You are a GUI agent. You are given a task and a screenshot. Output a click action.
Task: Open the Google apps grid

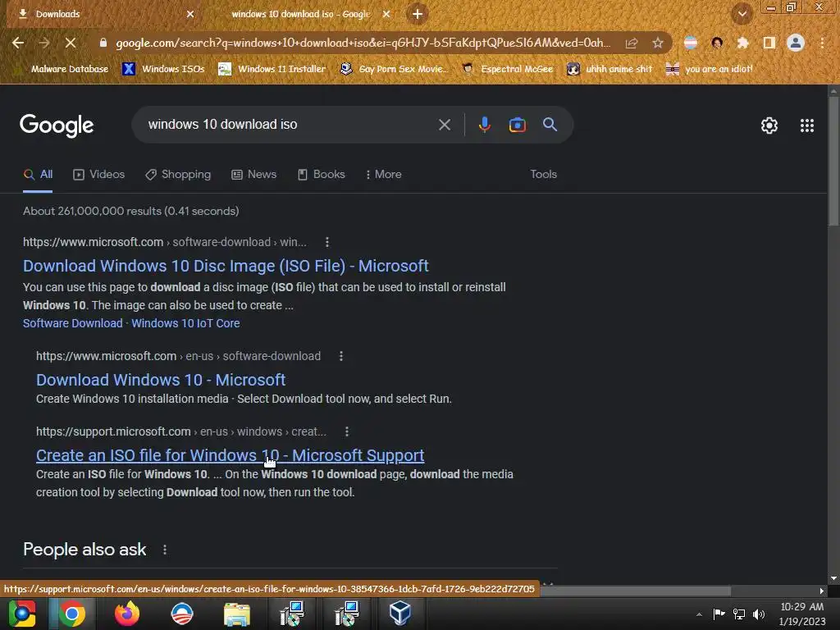807,126
